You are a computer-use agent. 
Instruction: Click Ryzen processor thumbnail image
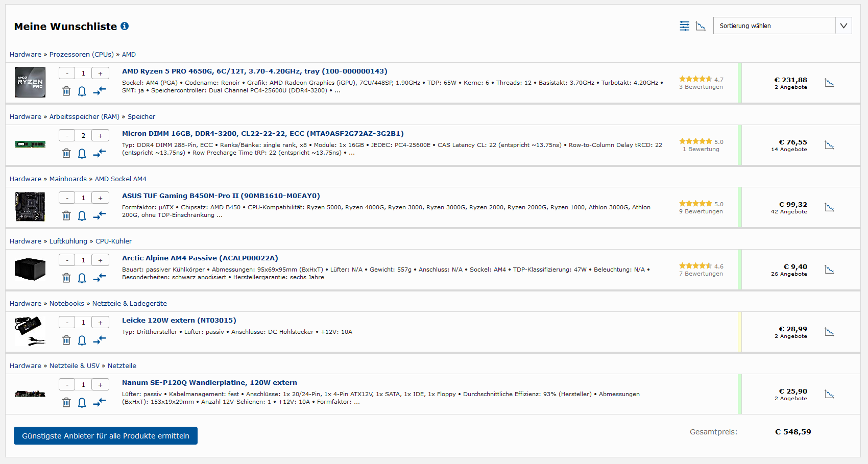pos(30,82)
